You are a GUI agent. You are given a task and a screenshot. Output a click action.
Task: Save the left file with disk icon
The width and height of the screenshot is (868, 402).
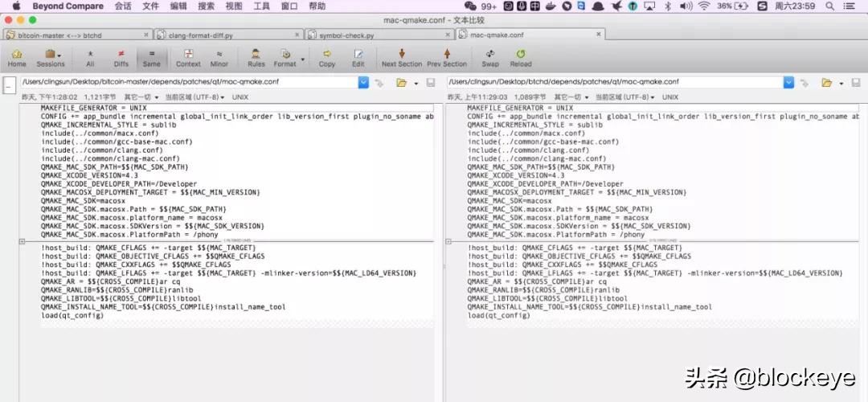pos(430,83)
